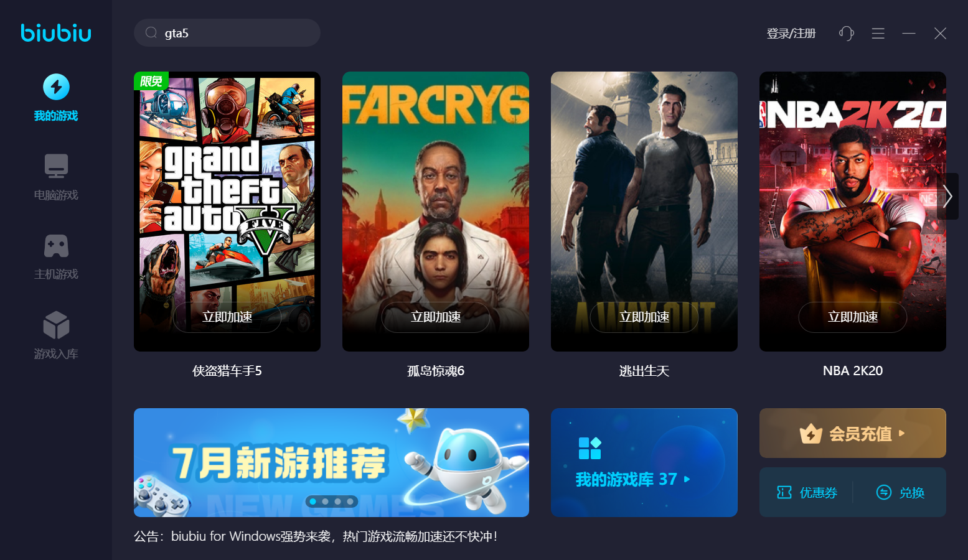
Task: Expand 会员充值 membership recharge
Action: tap(853, 433)
